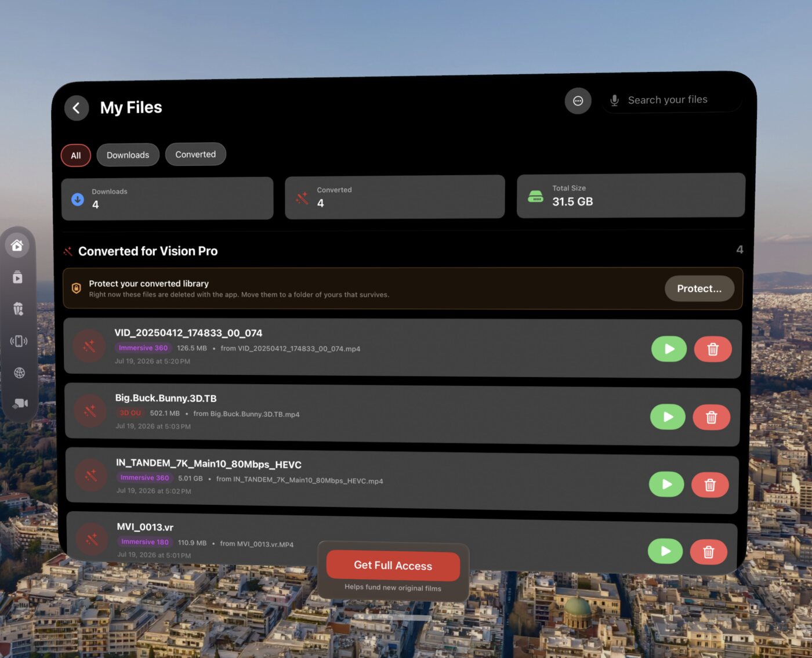Open the Total Size 31.5 GB card
This screenshot has height=658, width=812.
(630, 195)
